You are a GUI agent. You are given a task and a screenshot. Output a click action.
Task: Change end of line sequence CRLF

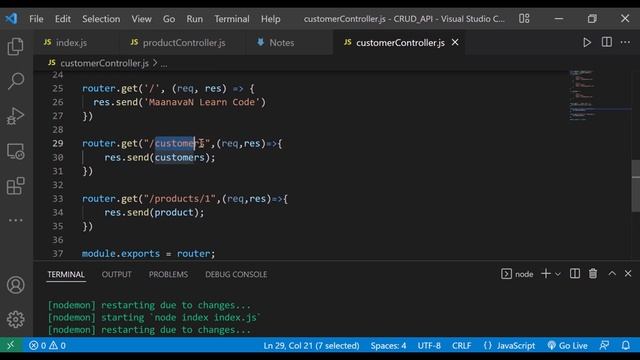[x=461, y=345]
